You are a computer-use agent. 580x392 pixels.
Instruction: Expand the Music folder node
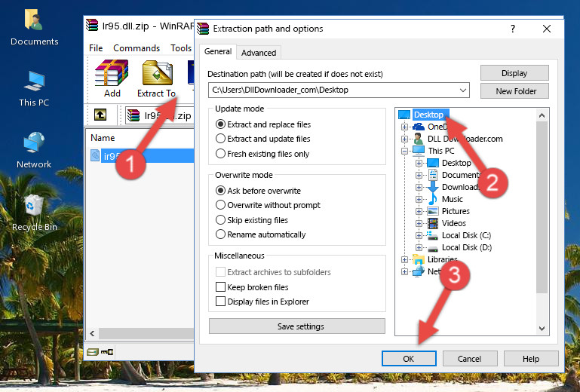[x=419, y=199]
